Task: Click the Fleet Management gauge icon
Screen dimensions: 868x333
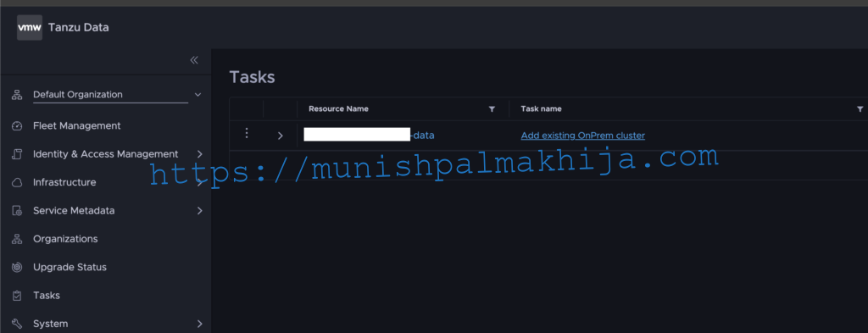Action: click(17, 126)
